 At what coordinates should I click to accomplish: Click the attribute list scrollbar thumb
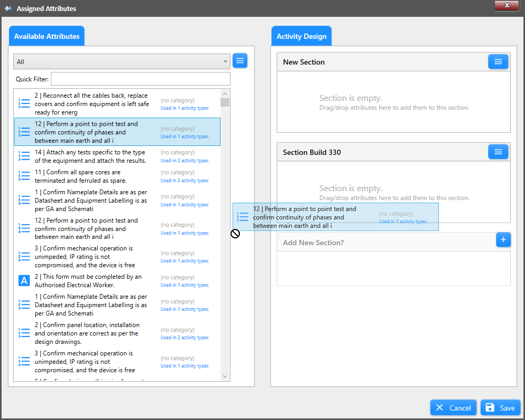click(225, 102)
